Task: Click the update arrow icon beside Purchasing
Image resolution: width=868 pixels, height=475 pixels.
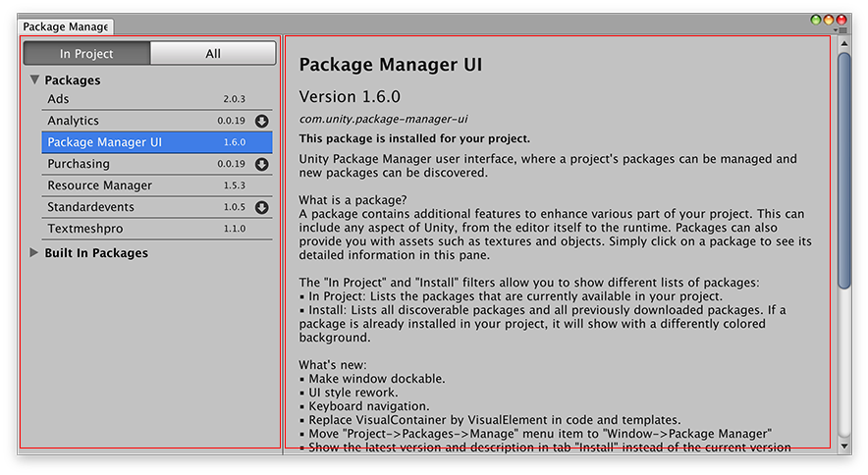Action: (262, 164)
